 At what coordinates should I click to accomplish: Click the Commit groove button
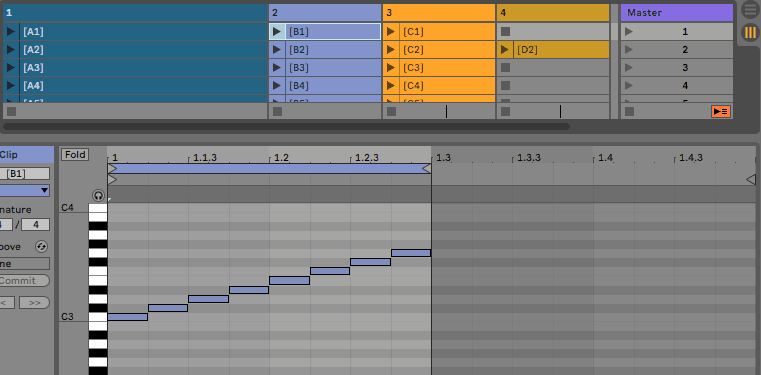tap(24, 281)
